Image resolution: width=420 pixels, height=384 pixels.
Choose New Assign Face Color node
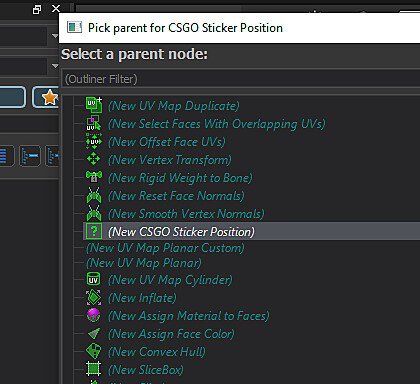[x=171, y=333]
